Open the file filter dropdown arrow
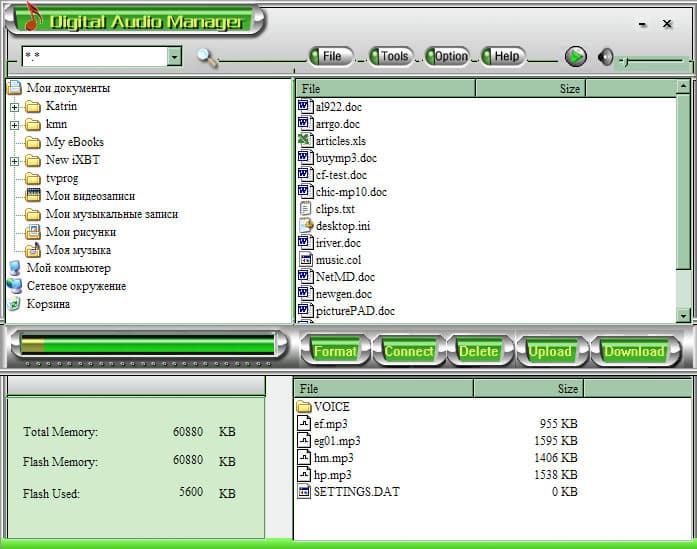The width and height of the screenshot is (697, 549). point(174,56)
